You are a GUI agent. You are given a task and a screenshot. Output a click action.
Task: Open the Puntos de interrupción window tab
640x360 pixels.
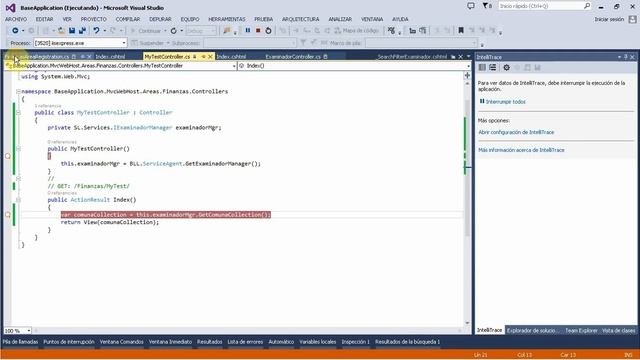(x=69, y=342)
